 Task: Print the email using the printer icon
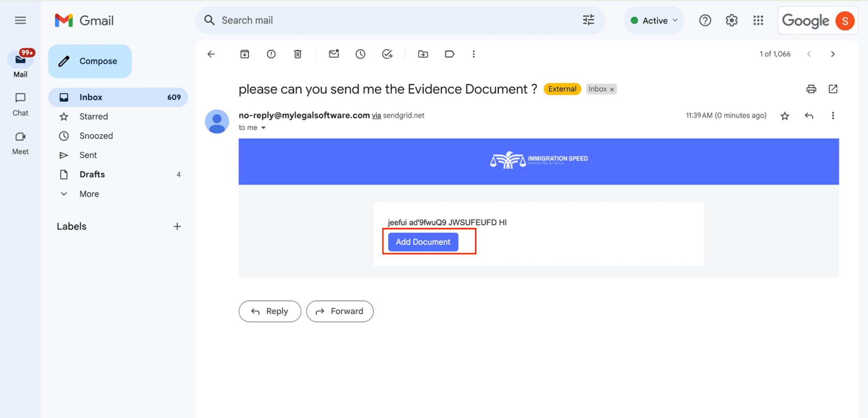click(811, 89)
